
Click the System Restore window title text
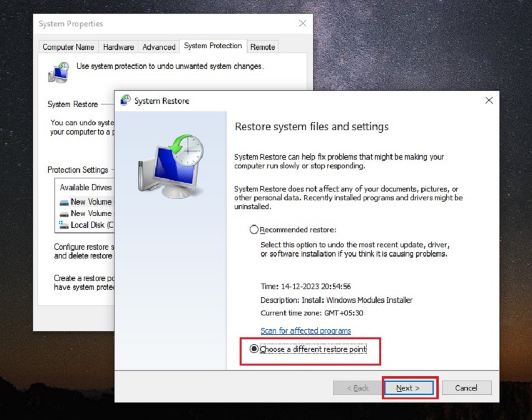[x=163, y=101]
